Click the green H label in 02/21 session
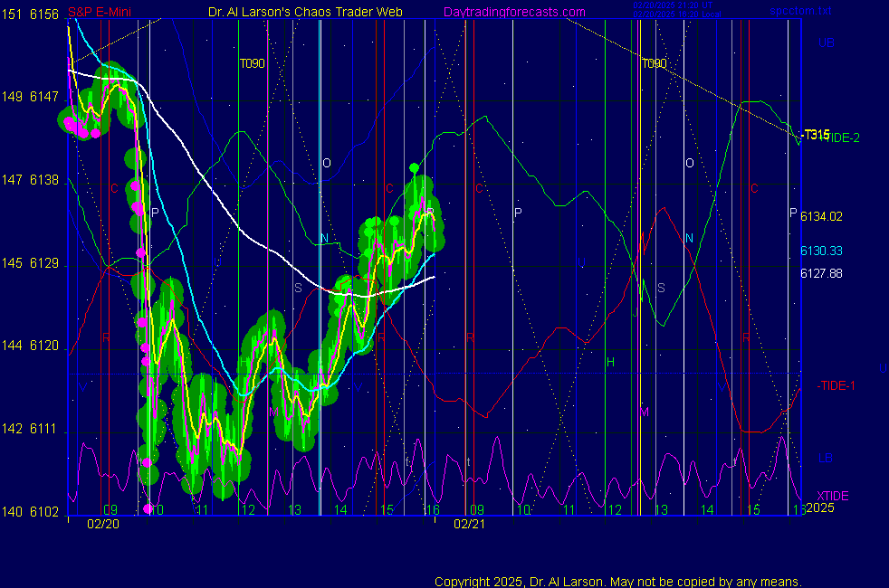 pos(610,362)
